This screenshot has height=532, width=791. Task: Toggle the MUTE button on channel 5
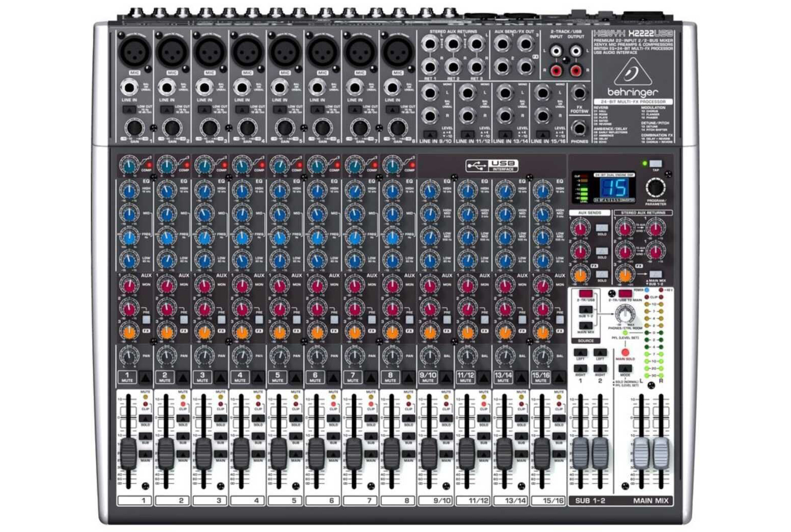click(295, 378)
